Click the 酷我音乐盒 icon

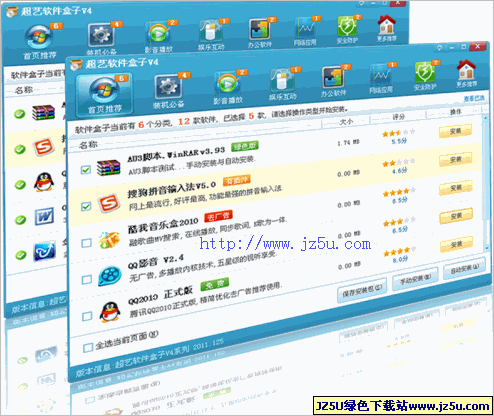click(109, 240)
